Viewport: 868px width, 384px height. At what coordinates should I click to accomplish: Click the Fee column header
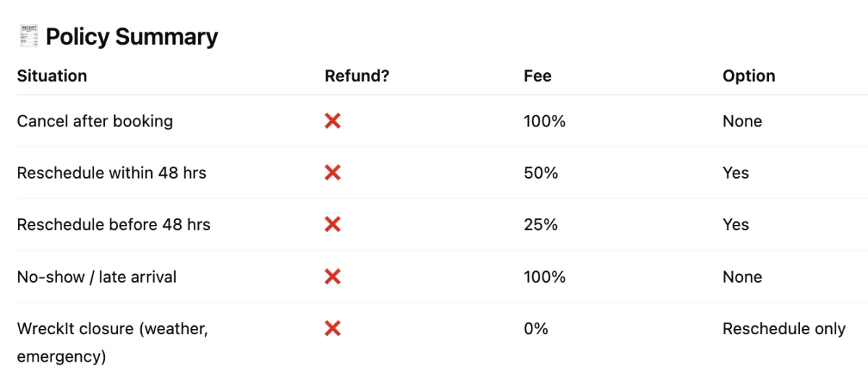[x=537, y=76]
